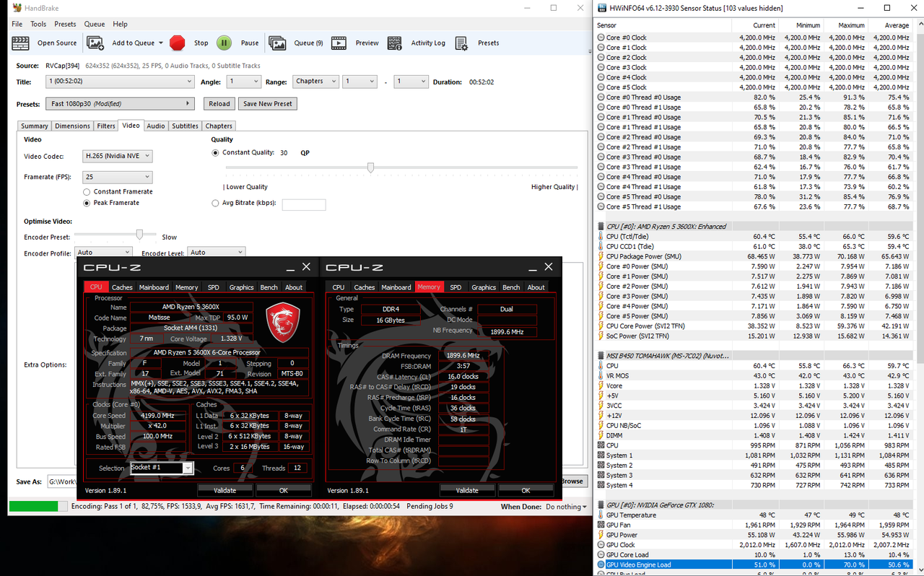Click the lightning icon beside CPU Package Power

(x=601, y=256)
